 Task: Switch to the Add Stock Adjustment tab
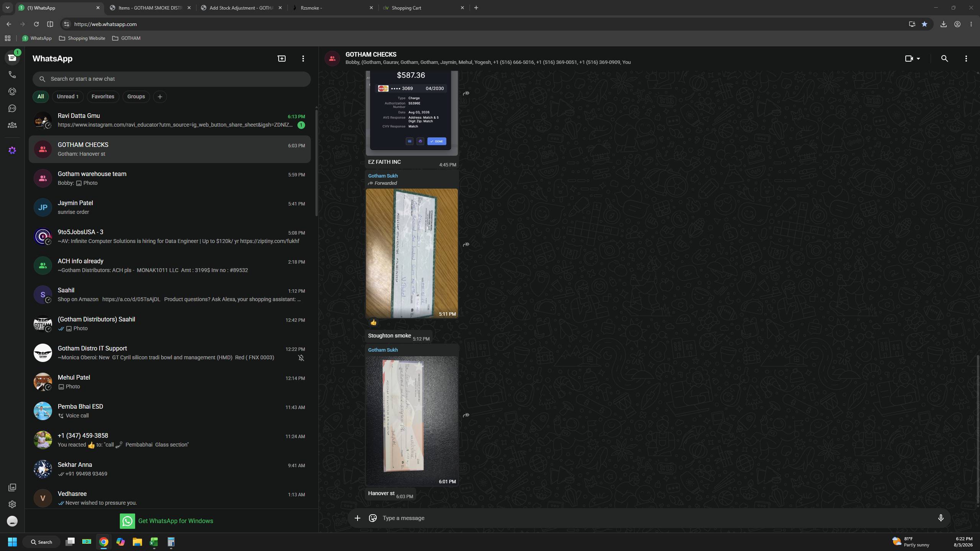coord(242,8)
